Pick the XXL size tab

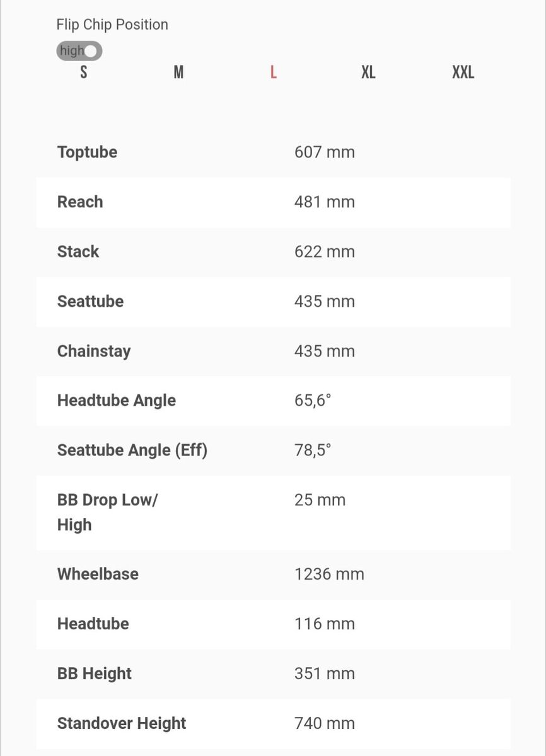pos(463,72)
